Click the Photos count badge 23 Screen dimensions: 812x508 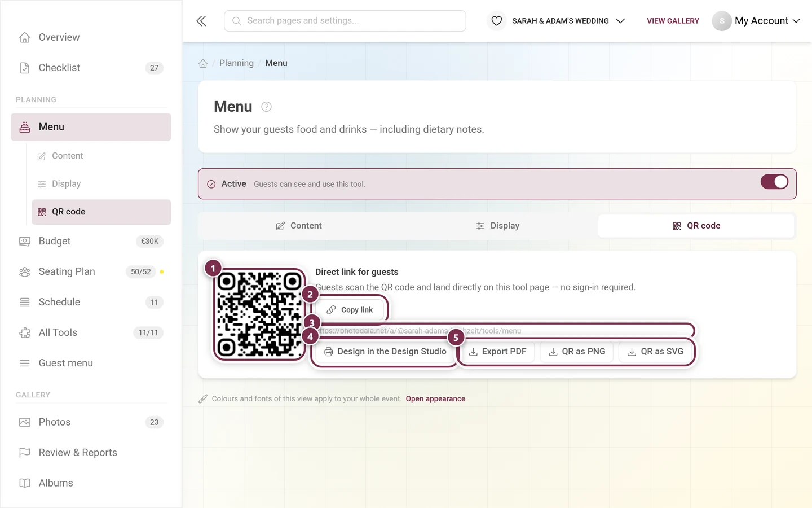point(155,422)
